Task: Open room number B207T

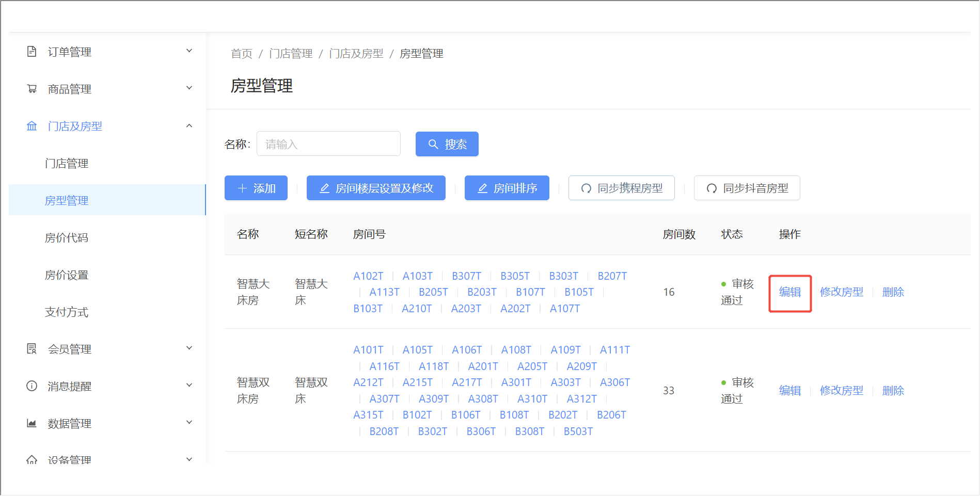Action: click(612, 276)
